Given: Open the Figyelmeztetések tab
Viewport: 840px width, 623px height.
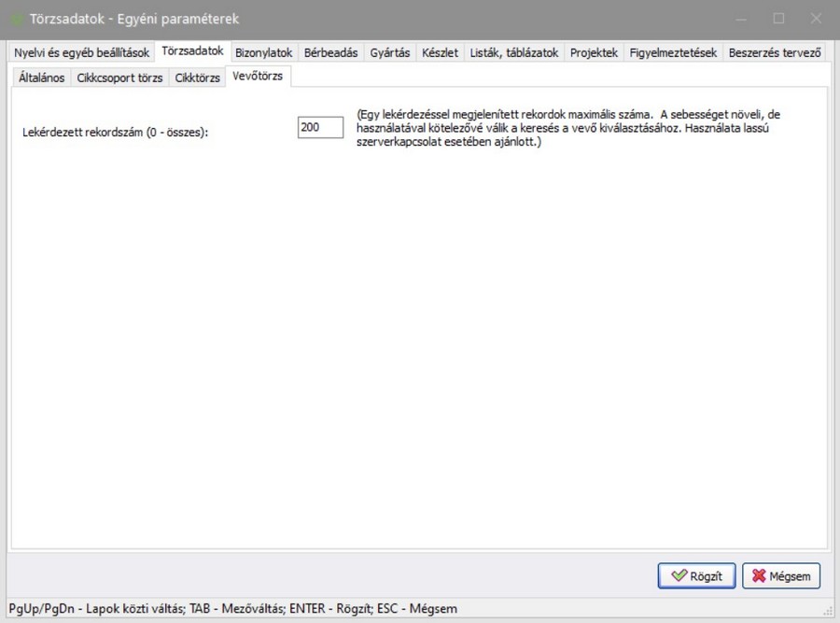Looking at the screenshot, I should [673, 53].
